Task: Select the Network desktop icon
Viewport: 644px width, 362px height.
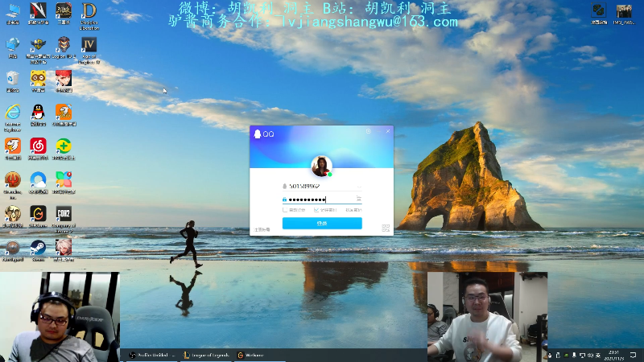Action: 13,47
